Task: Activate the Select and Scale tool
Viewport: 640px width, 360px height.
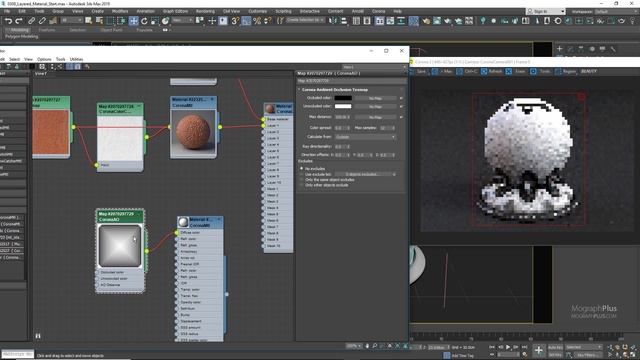Action: tap(154, 21)
